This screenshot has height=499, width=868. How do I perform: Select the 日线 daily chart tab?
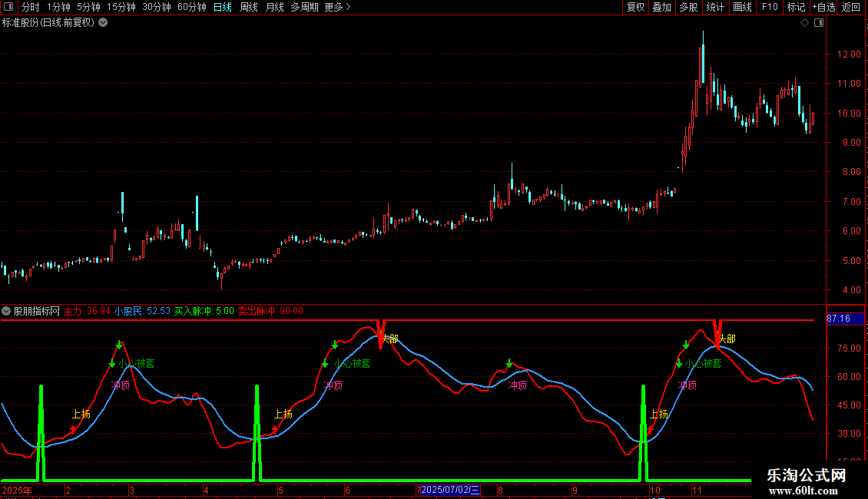[x=223, y=7]
